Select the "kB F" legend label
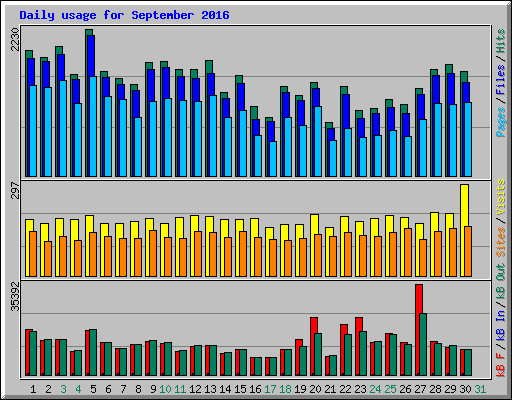The width and height of the screenshot is (512, 400). point(501,364)
